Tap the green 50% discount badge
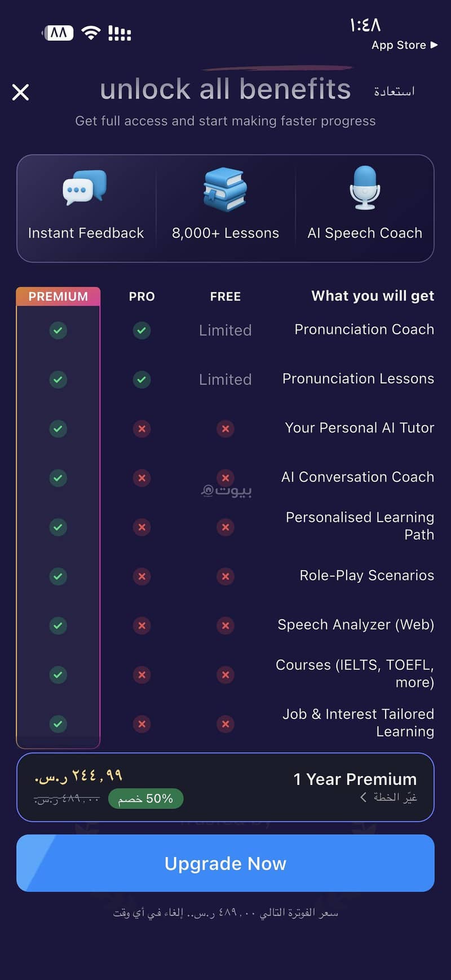The height and width of the screenshot is (980, 451). point(145,798)
